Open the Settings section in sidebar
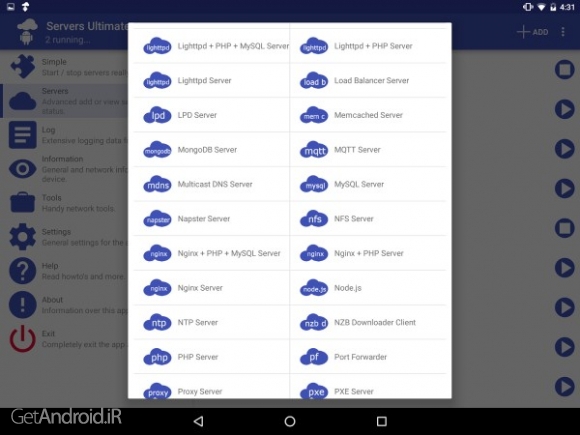This screenshot has width=580, height=435. (x=65, y=237)
